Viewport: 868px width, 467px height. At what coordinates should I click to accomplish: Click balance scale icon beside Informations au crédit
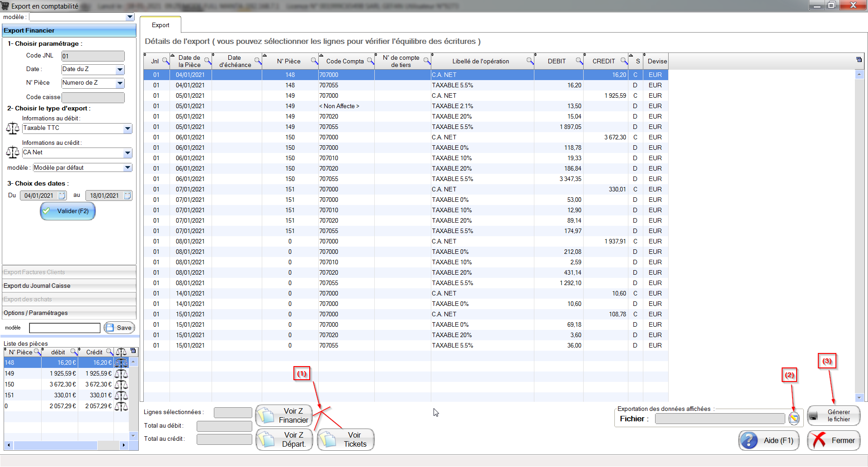point(13,152)
